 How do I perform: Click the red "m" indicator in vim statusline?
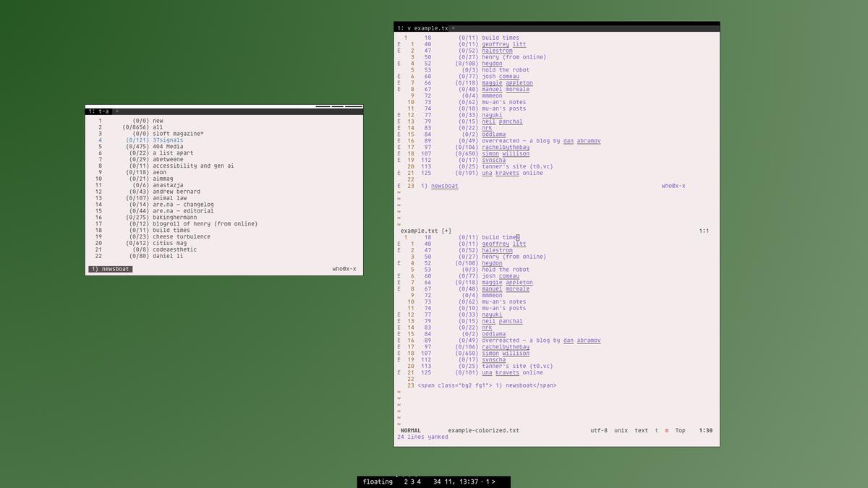(x=667, y=430)
